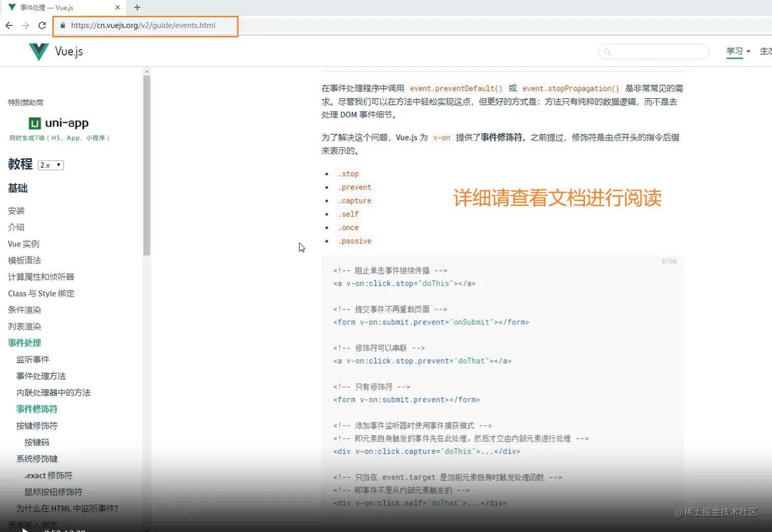Click the .stop modifier text
This screenshot has width=772, height=532.
(348, 174)
